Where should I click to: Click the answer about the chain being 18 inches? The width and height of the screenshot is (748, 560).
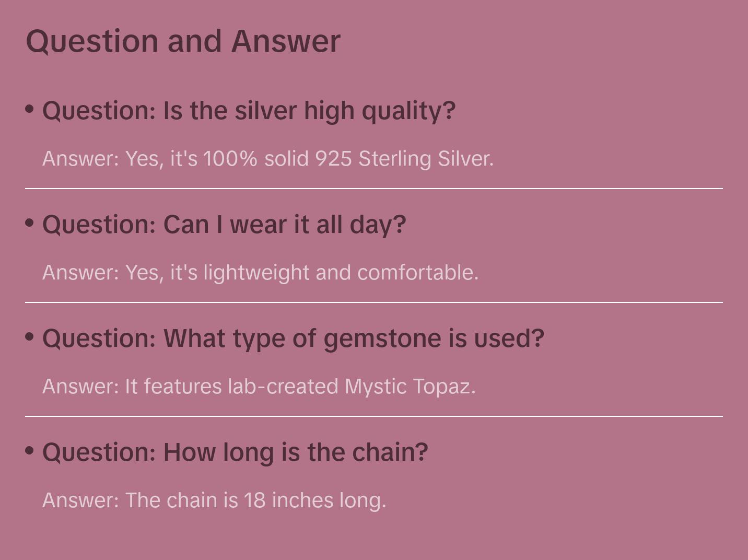click(x=214, y=500)
